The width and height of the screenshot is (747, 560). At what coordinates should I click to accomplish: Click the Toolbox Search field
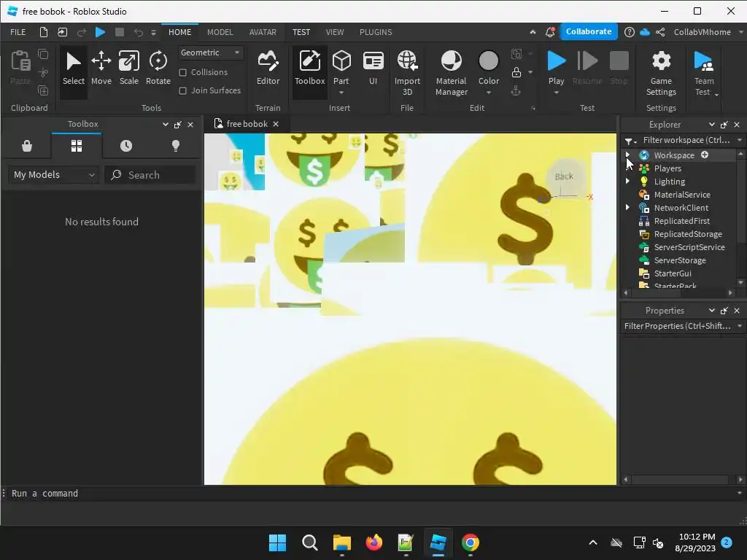coord(150,175)
